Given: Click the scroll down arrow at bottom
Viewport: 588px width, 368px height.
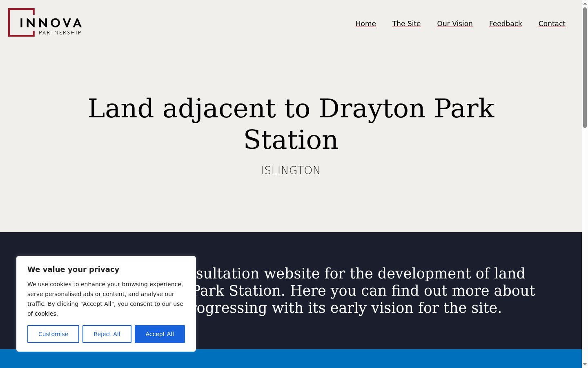Looking at the screenshot, I should point(585,364).
